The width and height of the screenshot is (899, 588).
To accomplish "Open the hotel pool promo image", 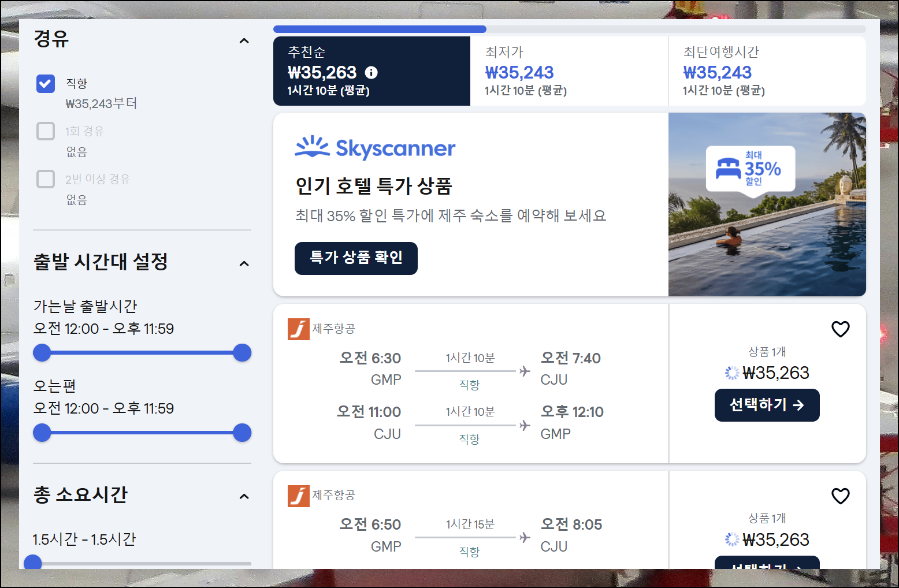I will 767,204.
